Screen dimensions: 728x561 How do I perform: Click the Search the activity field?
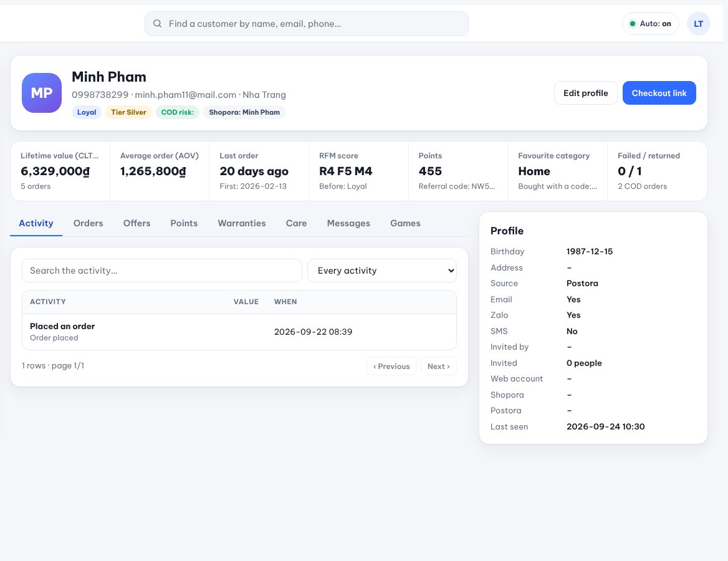pyautogui.click(x=162, y=271)
